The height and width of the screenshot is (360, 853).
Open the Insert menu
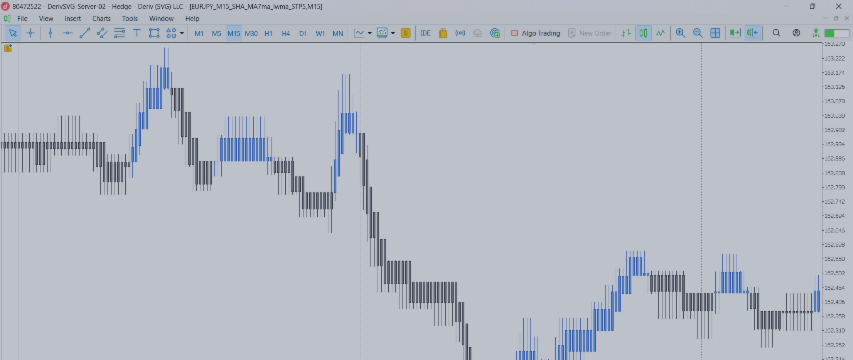click(x=72, y=18)
